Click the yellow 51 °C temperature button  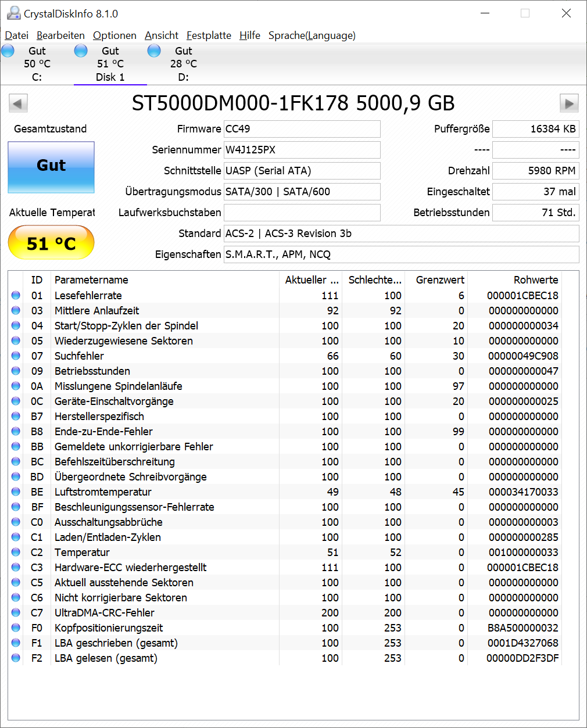pyautogui.click(x=51, y=243)
